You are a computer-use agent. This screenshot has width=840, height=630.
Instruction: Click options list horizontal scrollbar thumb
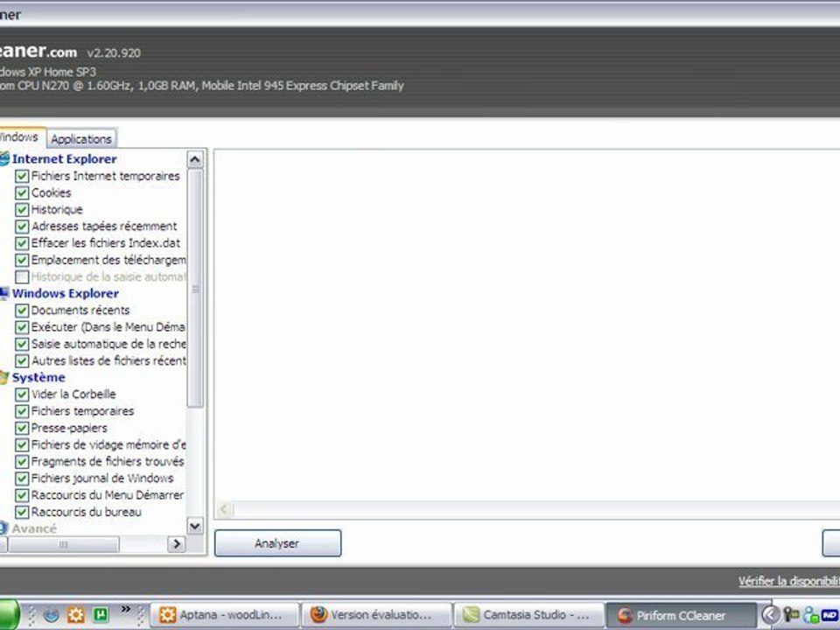pyautogui.click(x=63, y=544)
